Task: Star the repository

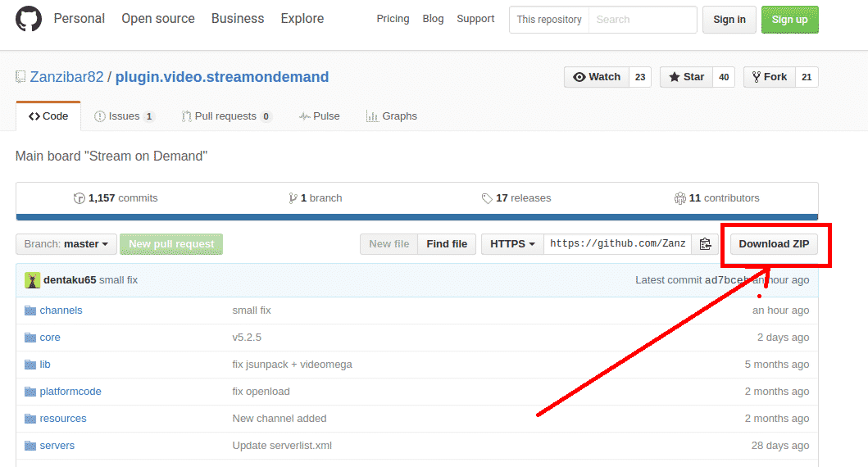Action: (x=686, y=77)
